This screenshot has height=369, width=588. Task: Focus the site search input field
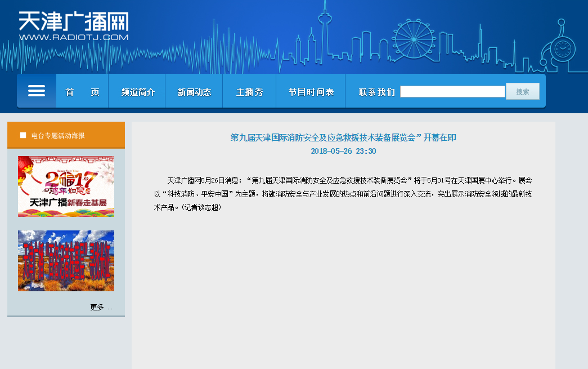(x=452, y=92)
